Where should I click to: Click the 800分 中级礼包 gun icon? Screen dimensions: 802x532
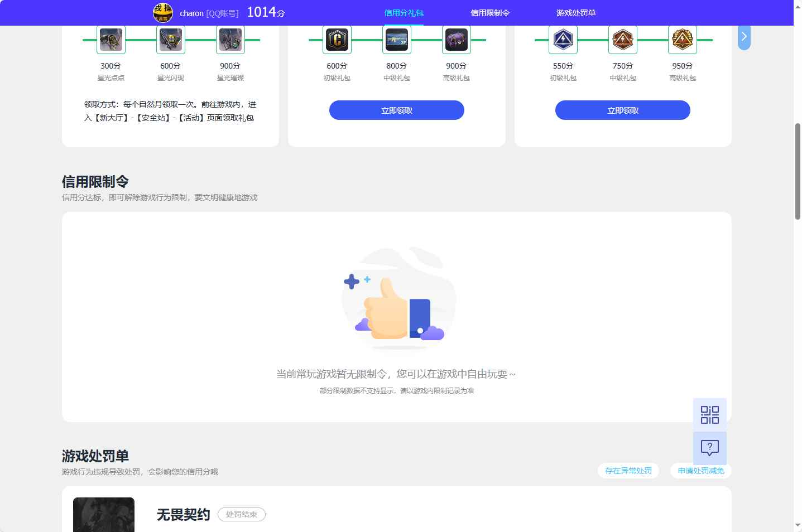[x=397, y=40]
